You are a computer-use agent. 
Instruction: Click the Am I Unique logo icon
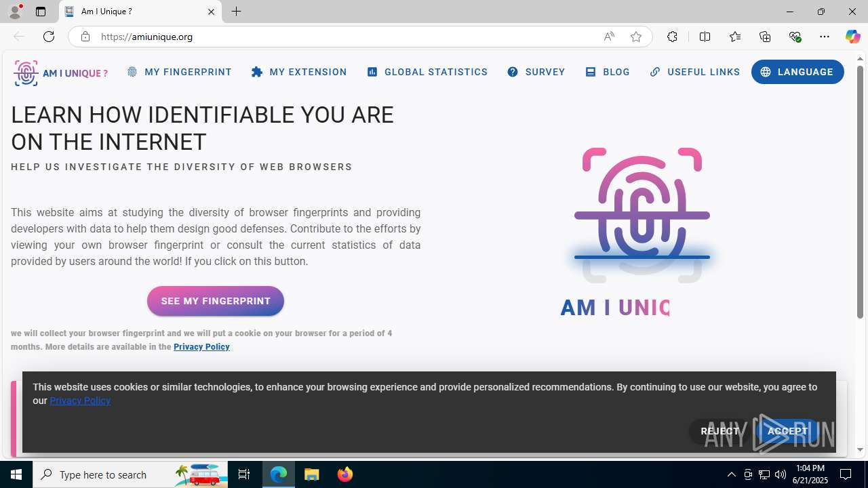(60, 73)
